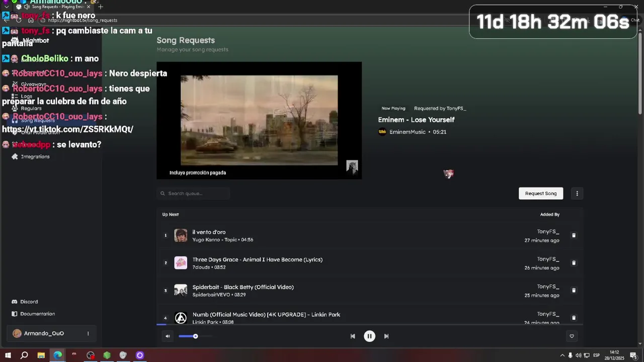Open system volume from tray
644x362 pixels.
tap(578, 355)
